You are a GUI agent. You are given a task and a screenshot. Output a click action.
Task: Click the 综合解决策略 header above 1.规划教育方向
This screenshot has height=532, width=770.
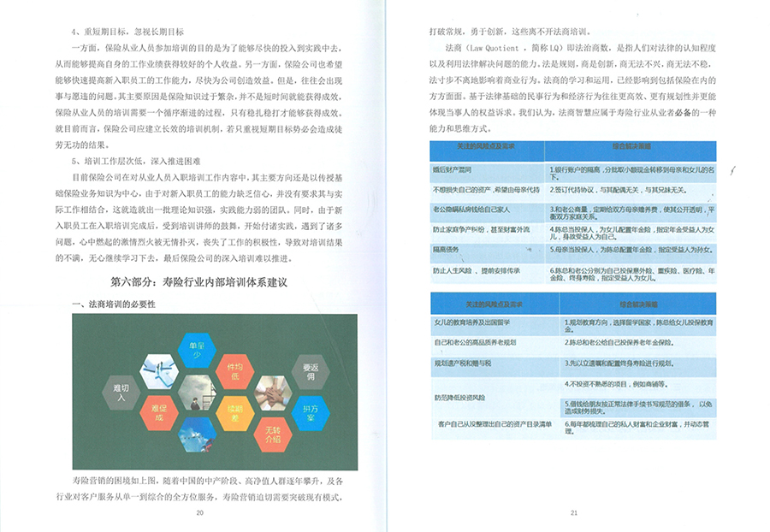[x=638, y=304]
